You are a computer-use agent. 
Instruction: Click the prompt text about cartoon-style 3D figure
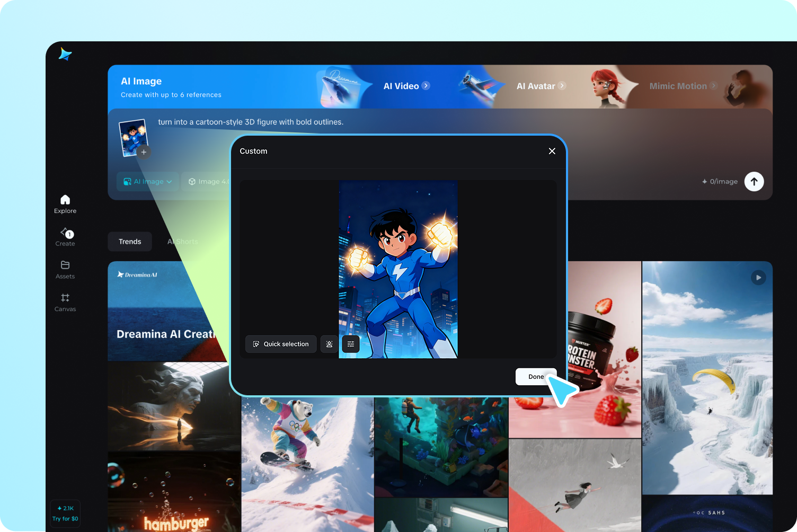click(251, 122)
